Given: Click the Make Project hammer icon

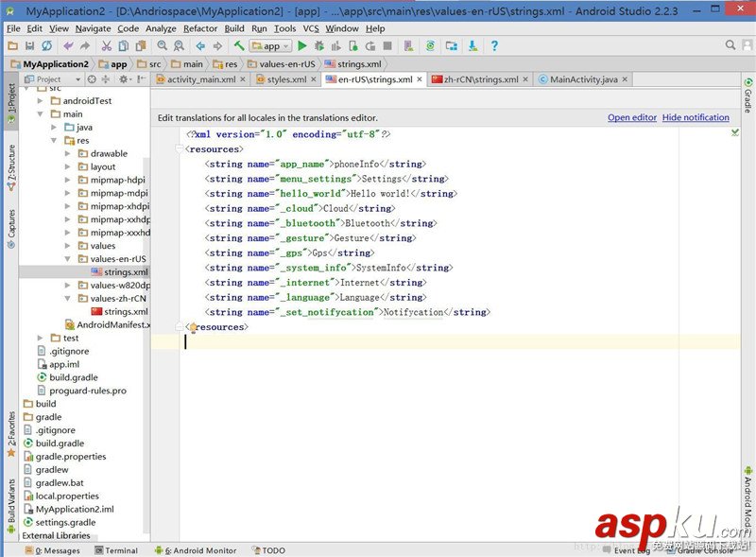Looking at the screenshot, I should click(x=239, y=45).
